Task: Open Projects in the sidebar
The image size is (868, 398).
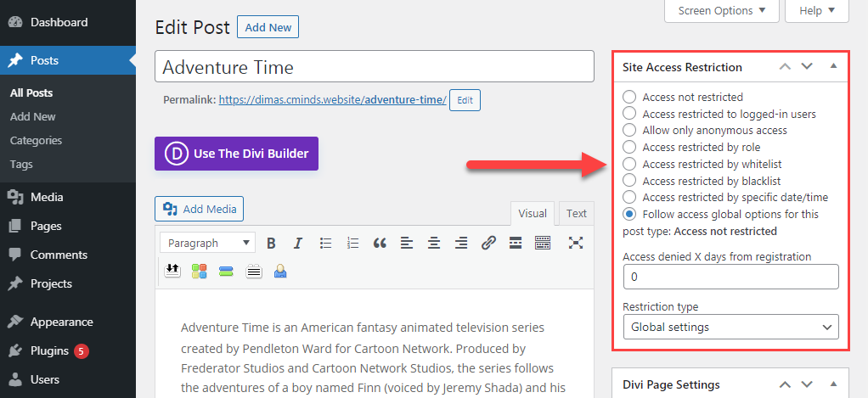Action: [x=68, y=283]
